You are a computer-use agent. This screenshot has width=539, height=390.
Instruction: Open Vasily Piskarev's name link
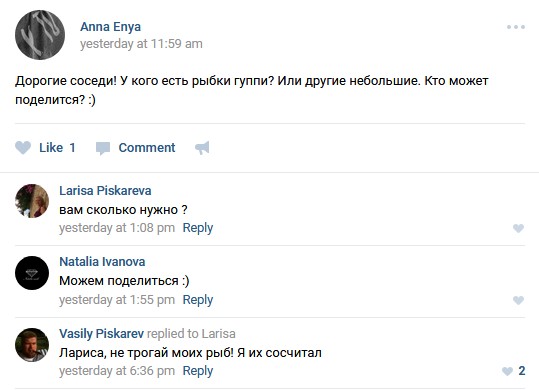pyautogui.click(x=101, y=334)
